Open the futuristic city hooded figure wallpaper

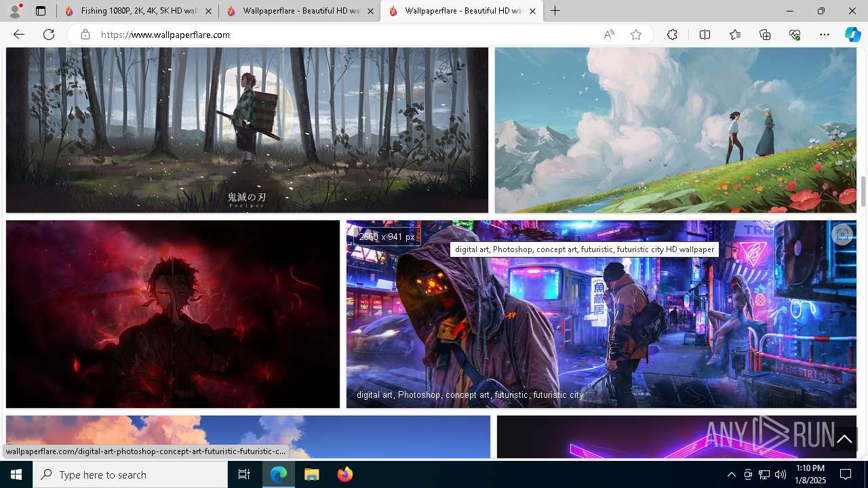(601, 314)
